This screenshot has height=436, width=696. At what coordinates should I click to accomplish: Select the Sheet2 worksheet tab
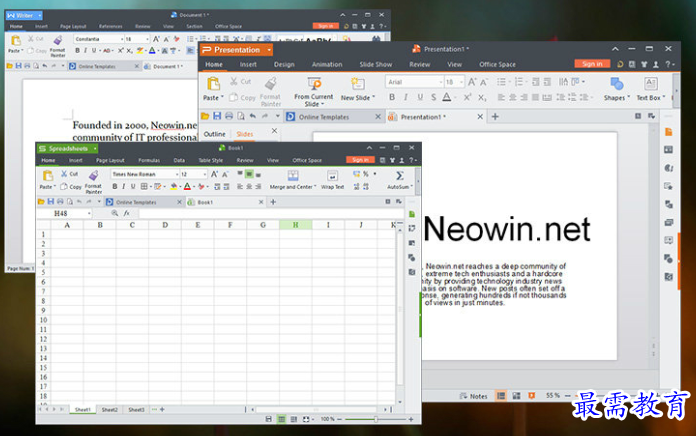click(109, 409)
